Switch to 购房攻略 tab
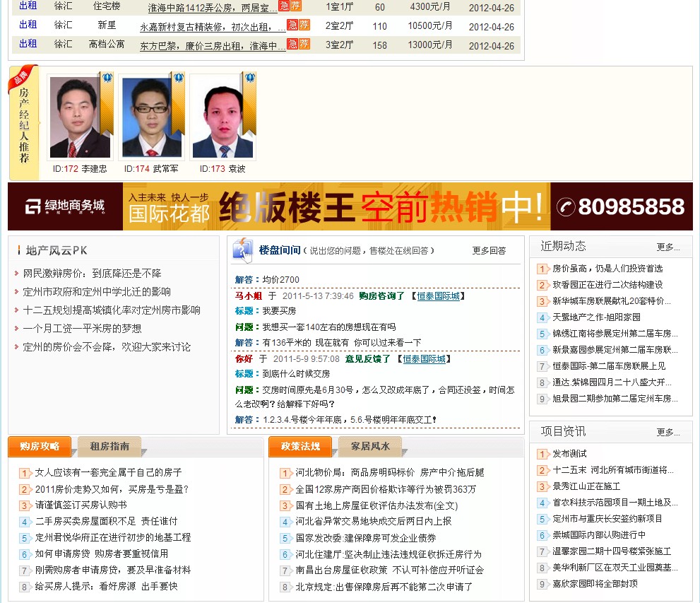The height and width of the screenshot is (603, 700). point(40,446)
